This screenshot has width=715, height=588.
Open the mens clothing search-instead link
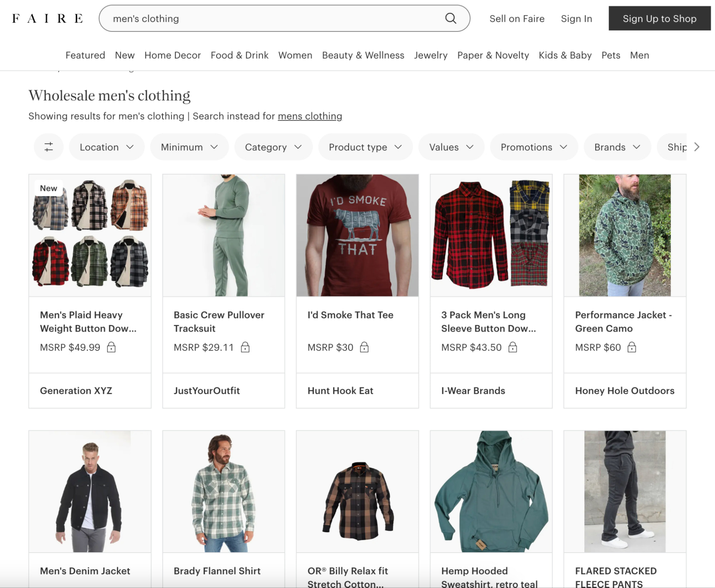point(310,116)
